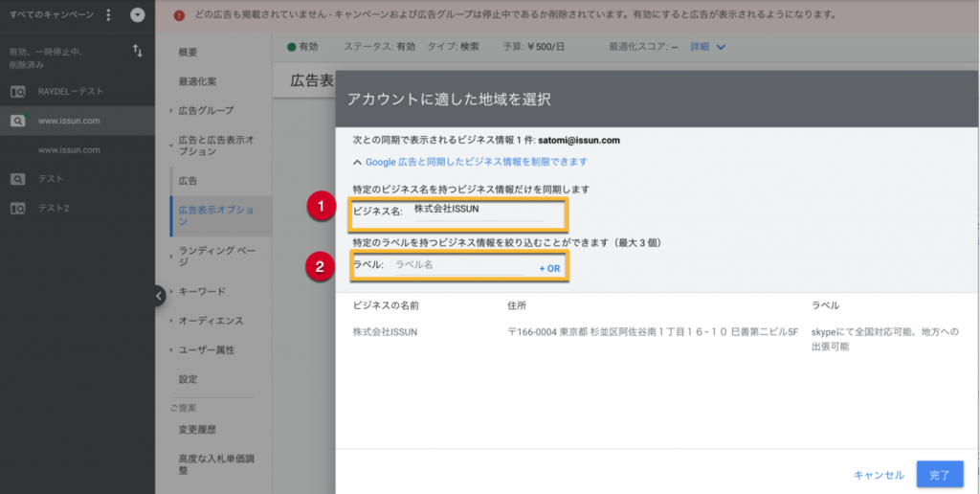This screenshot has height=494, width=980.
Task: Collapse the Google 広告と同期したビジネス情報を制限できます link
Action: tap(470, 162)
